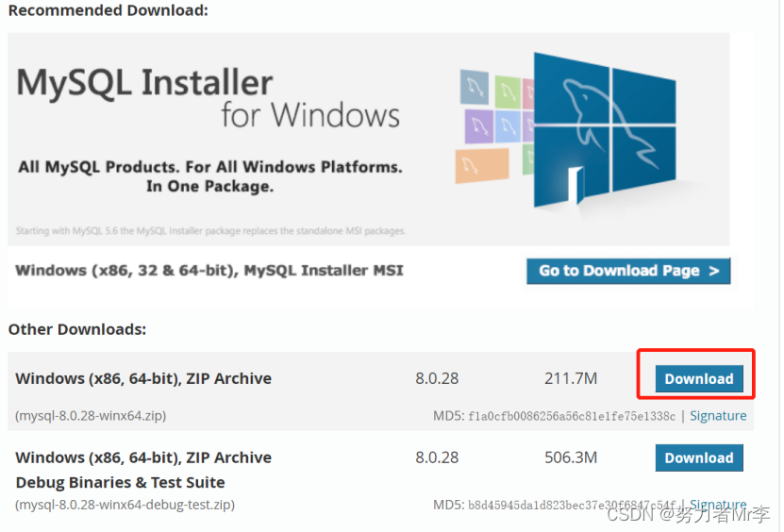Select text 'Windows (x86, 32 & 64-bit), MySQL Installer MSI'
The image size is (784, 532).
pyautogui.click(x=209, y=271)
